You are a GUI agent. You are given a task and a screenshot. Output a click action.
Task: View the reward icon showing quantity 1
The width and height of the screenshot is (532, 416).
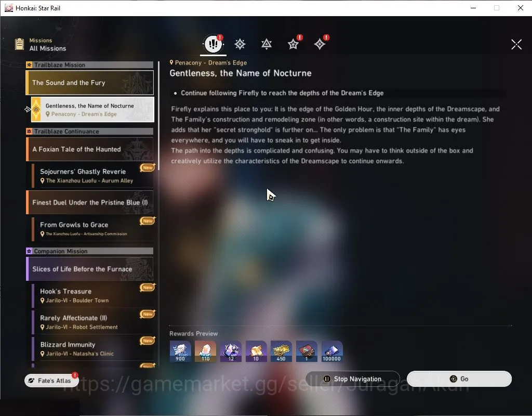307,351
